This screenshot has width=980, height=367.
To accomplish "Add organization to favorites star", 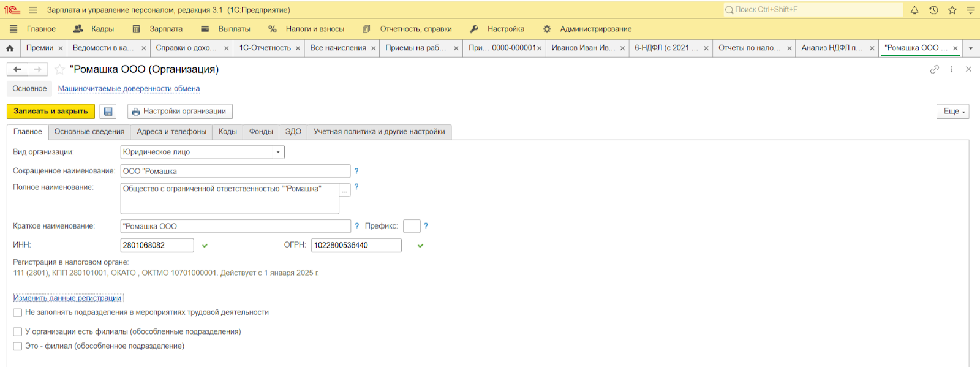I will pyautogui.click(x=59, y=69).
